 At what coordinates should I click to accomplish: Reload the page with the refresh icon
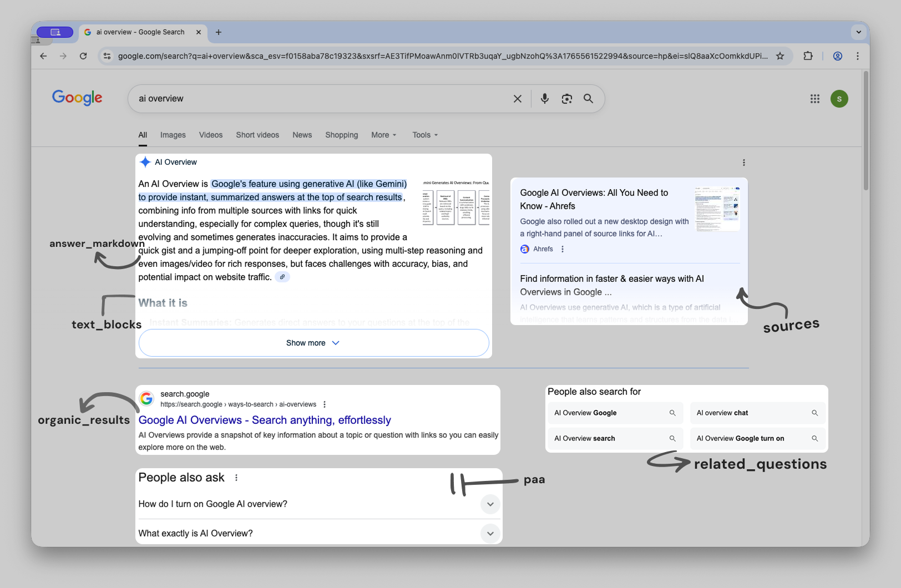83,56
